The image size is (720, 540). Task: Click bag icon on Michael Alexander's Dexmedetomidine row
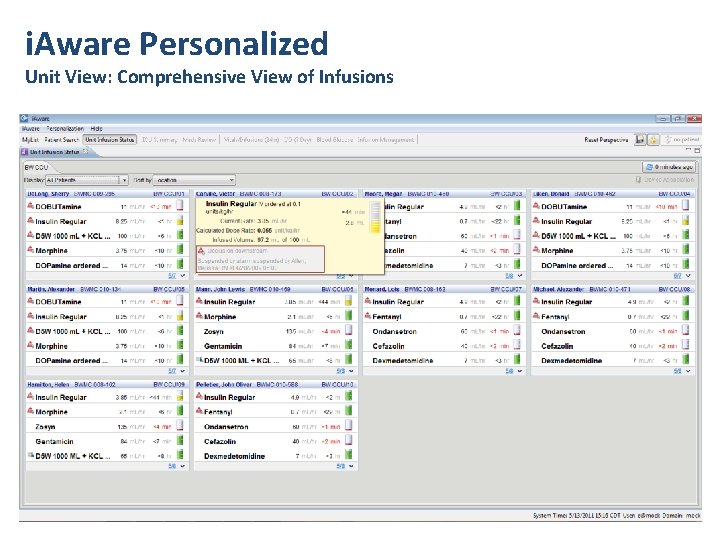point(686,360)
